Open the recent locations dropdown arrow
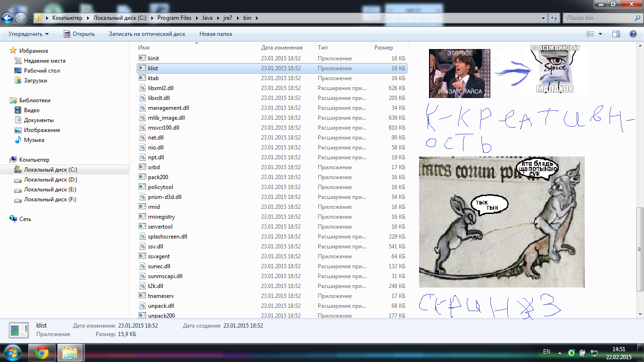 click(x=30, y=18)
